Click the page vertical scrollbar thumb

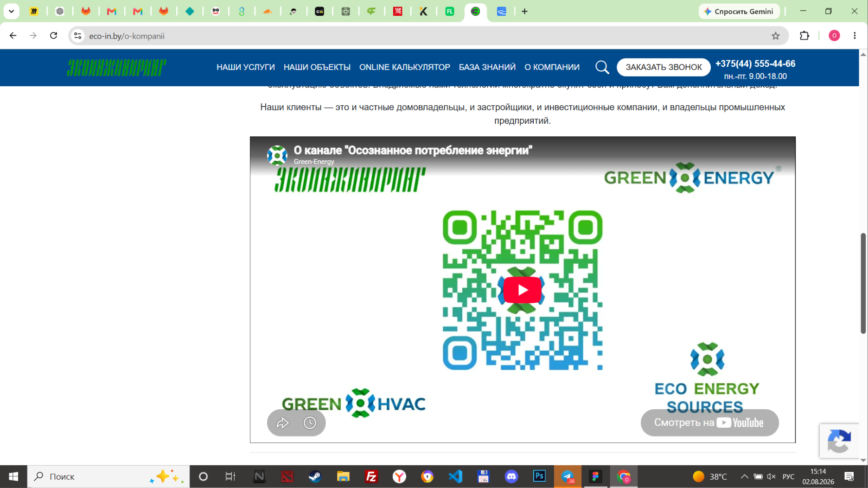[x=863, y=283]
